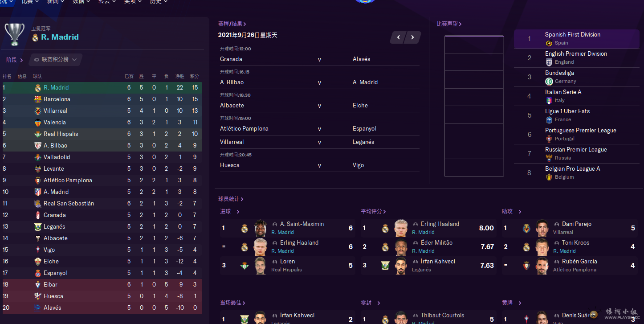Expand the 阶段 stages chevron
644x324 pixels.
(21, 60)
